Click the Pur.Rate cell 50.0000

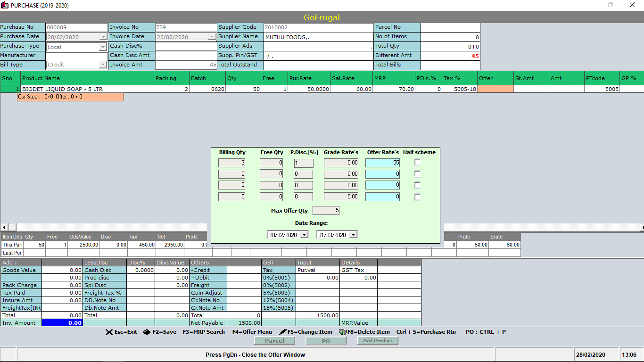tap(308, 89)
